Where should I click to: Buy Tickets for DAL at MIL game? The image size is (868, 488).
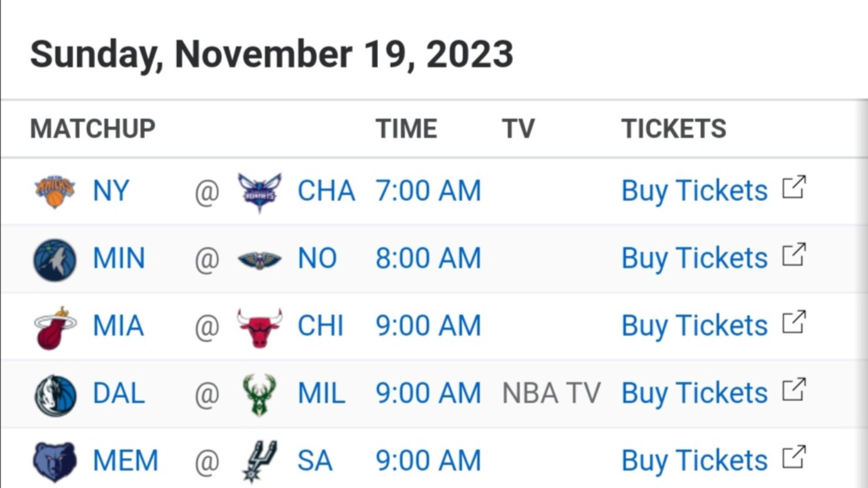(x=694, y=393)
